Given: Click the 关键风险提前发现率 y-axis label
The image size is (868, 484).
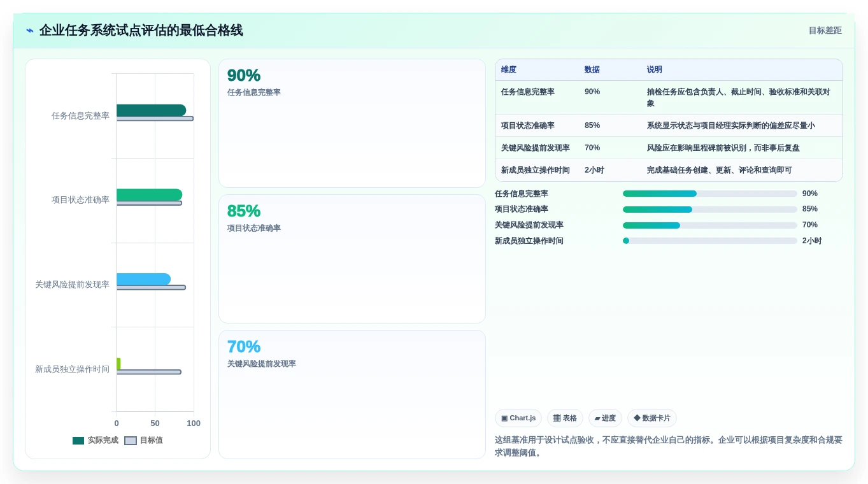Looking at the screenshot, I should [x=72, y=285].
